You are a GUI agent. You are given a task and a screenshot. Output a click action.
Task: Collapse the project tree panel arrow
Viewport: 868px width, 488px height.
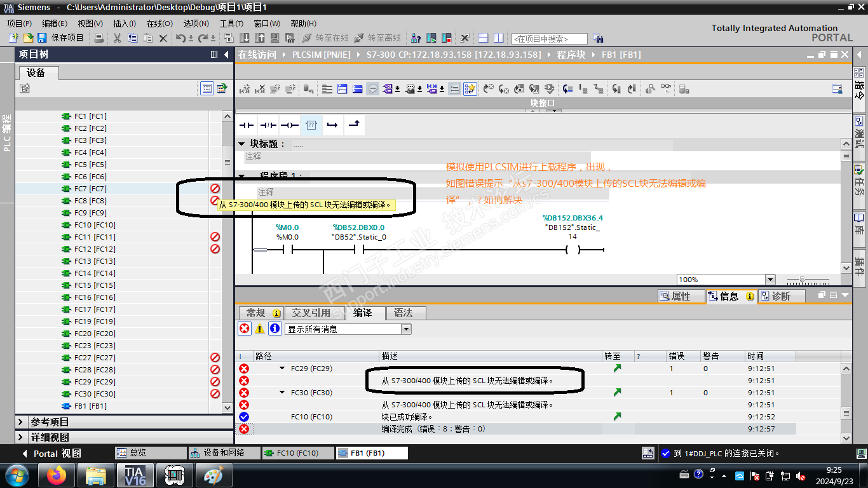(227, 55)
